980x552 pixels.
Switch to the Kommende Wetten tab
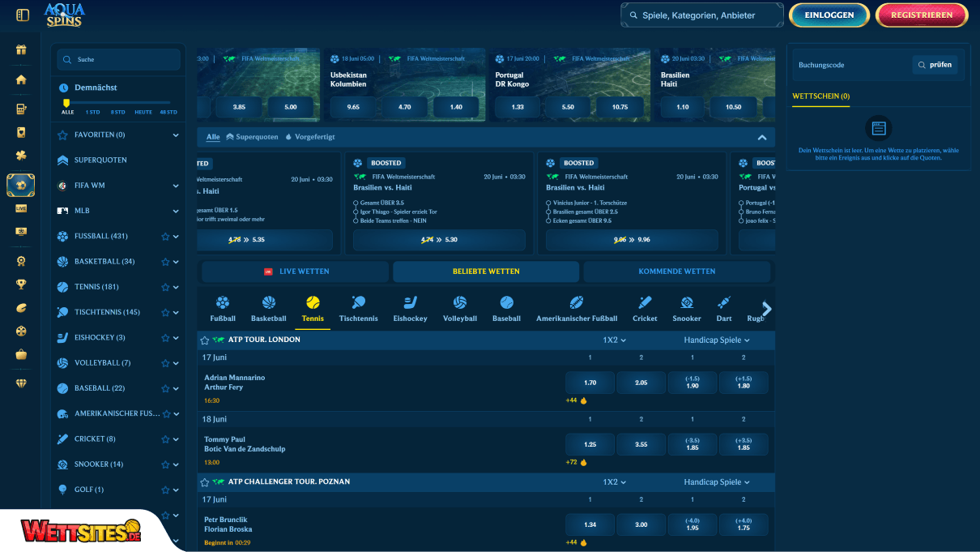click(677, 272)
